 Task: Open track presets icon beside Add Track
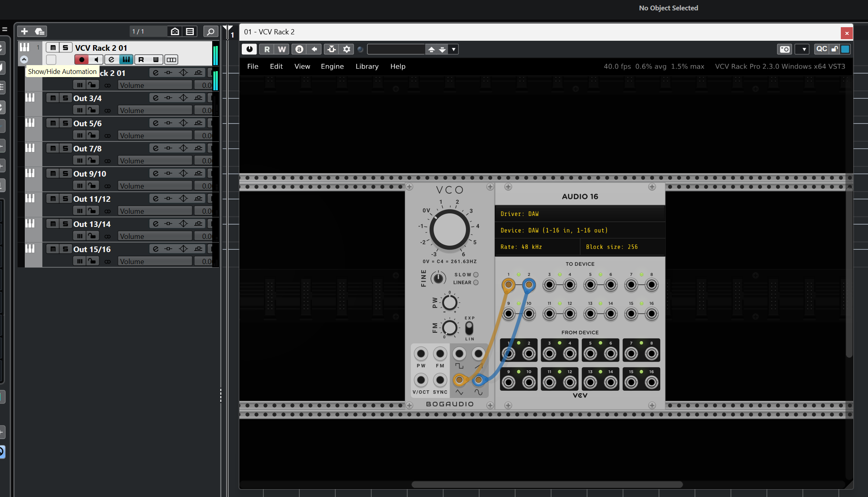point(39,31)
